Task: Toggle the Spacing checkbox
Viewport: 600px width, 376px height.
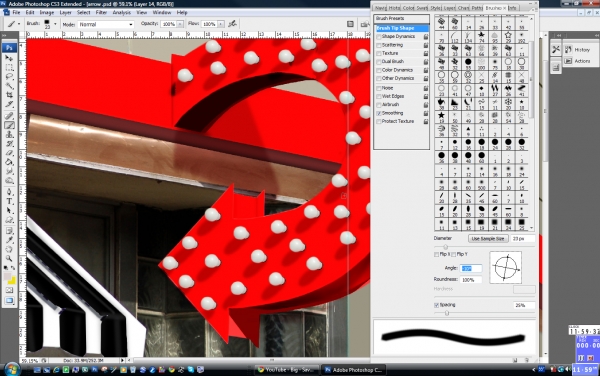Action: pos(437,305)
